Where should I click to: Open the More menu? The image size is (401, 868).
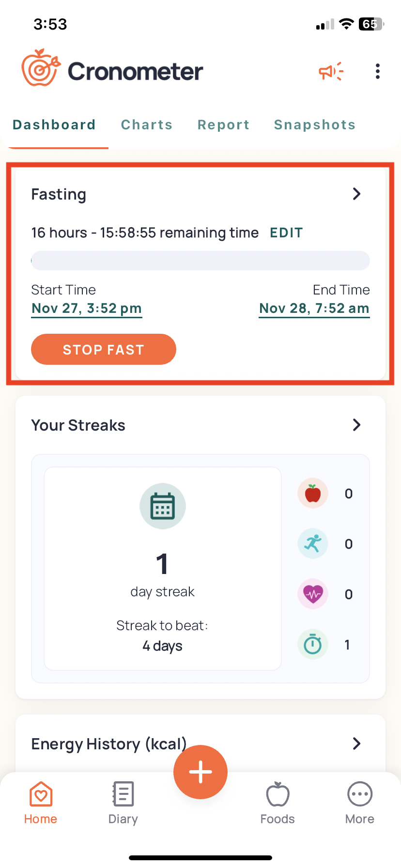pos(359,802)
